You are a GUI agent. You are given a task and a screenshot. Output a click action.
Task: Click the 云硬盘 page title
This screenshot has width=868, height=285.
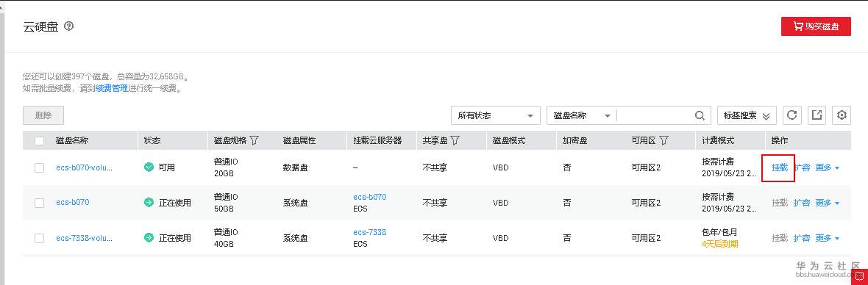click(41, 26)
